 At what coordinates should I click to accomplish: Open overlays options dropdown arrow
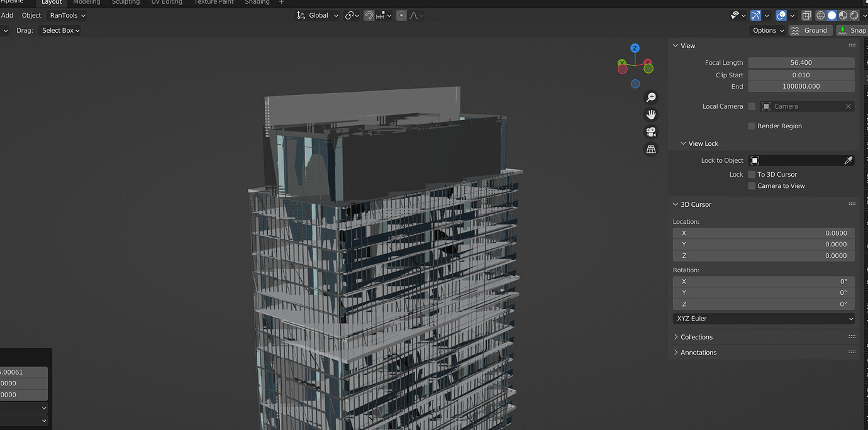(792, 15)
